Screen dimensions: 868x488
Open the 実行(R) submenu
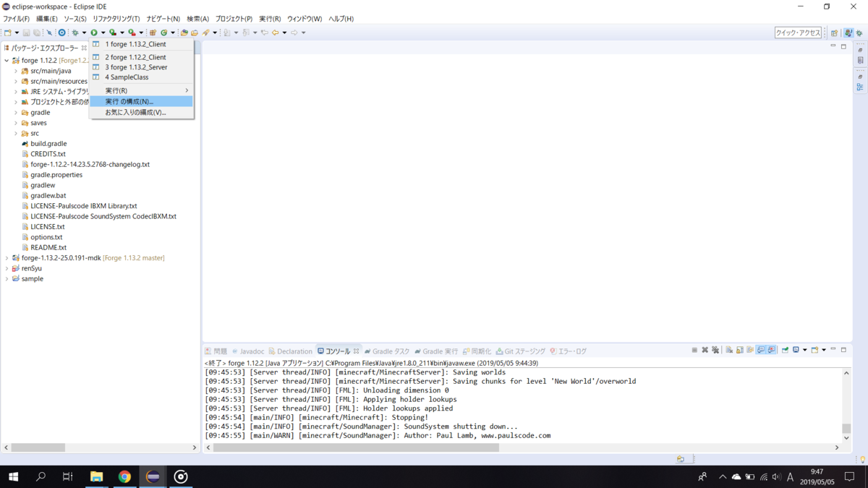click(142, 90)
